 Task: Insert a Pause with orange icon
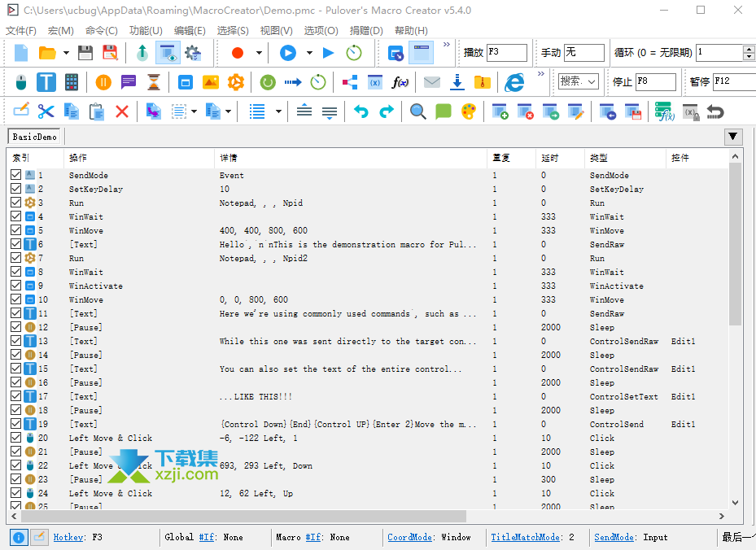coord(103,82)
